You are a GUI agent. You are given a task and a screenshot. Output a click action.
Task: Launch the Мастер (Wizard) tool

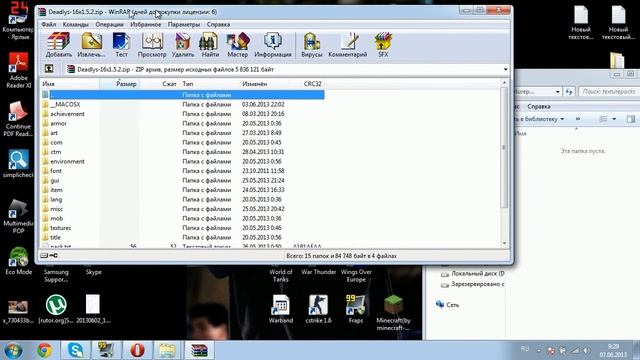tap(238, 44)
